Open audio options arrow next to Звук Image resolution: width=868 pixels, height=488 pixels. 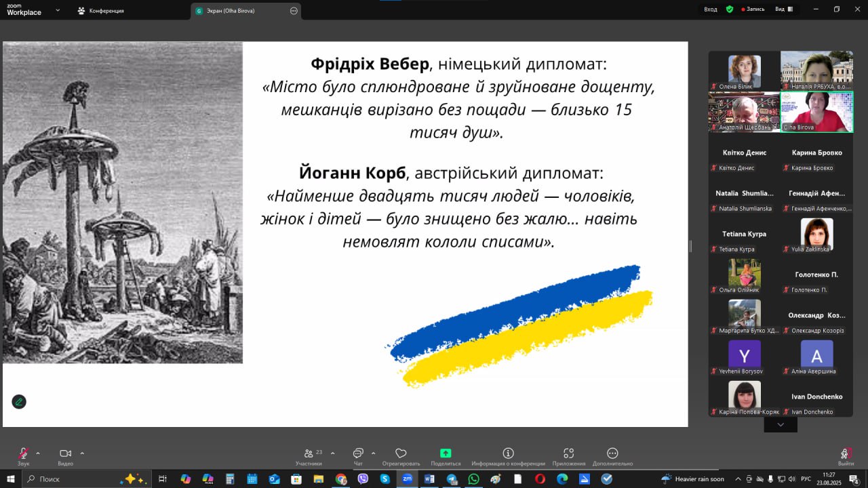coord(38,453)
